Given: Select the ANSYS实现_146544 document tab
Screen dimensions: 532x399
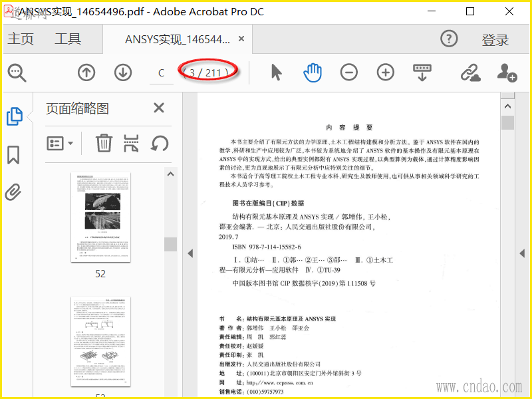Looking at the screenshot, I should point(177,39).
